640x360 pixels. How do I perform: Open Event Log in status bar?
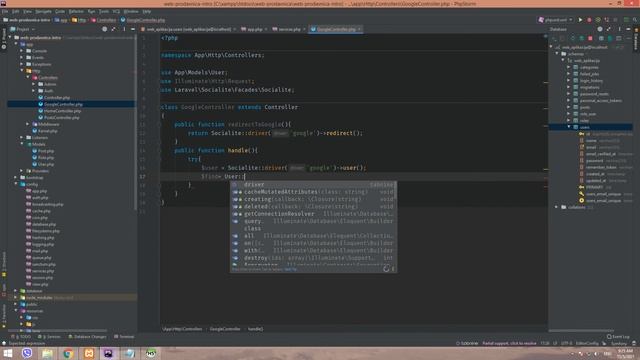(618, 337)
